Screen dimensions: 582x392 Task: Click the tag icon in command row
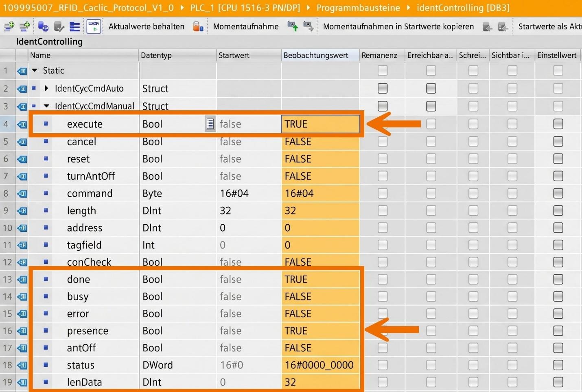pos(22,193)
